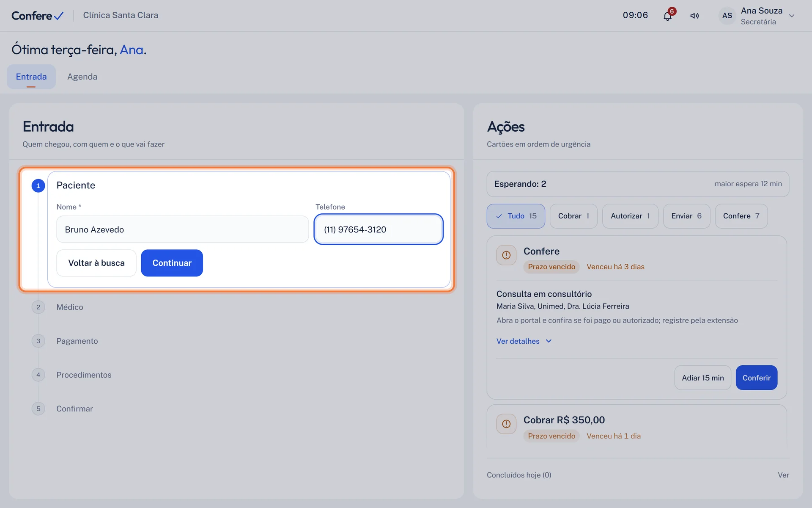Select the Tudo 15 filter chip
The height and width of the screenshot is (508, 812).
[x=516, y=216]
